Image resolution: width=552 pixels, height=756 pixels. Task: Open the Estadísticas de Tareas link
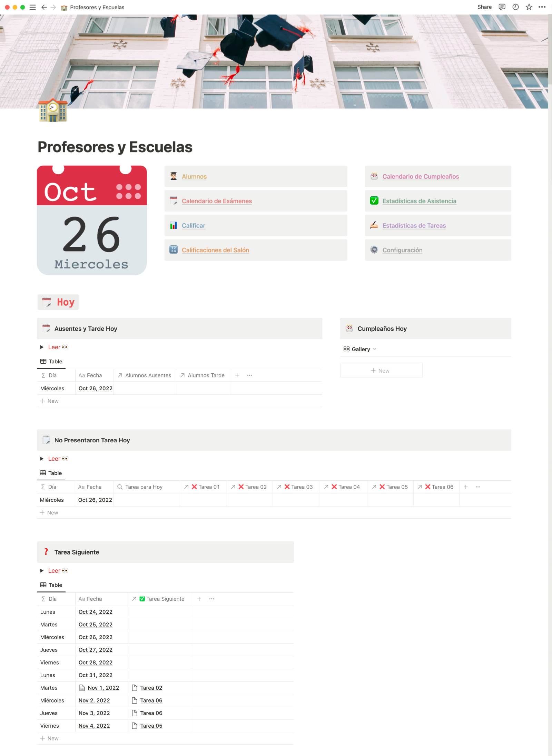pyautogui.click(x=414, y=225)
